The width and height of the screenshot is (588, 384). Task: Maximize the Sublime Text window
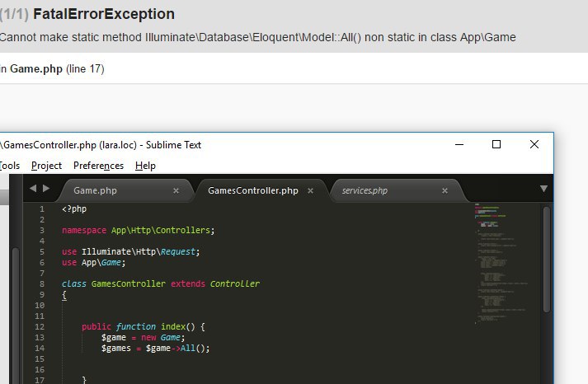tap(496, 144)
